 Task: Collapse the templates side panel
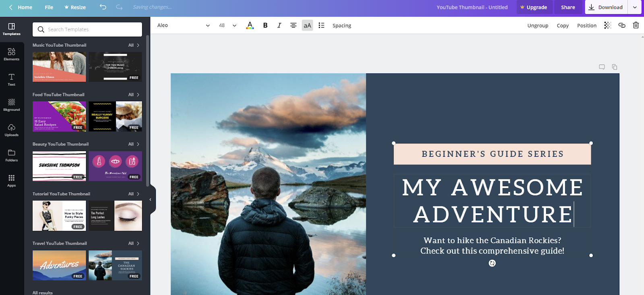151,199
